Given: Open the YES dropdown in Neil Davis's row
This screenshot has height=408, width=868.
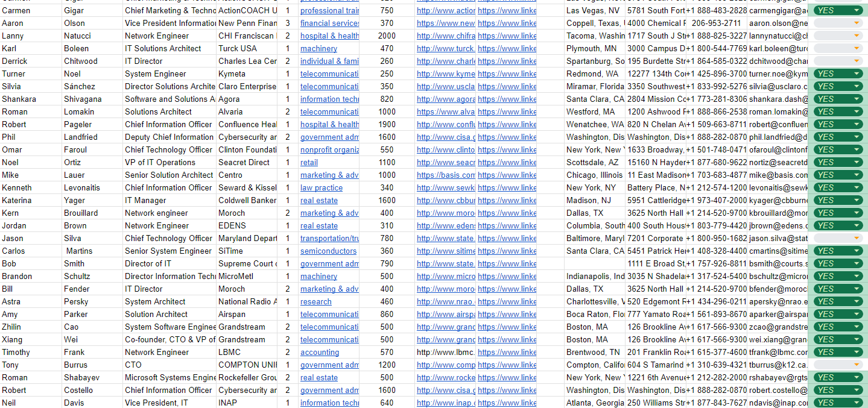Looking at the screenshot, I should (x=838, y=403).
